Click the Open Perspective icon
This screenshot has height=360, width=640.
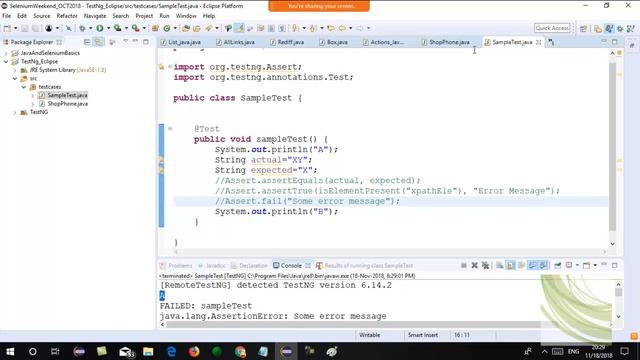click(x=584, y=28)
